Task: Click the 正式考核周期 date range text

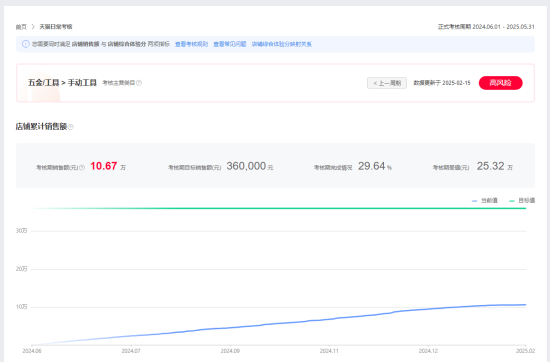Action: [486, 27]
